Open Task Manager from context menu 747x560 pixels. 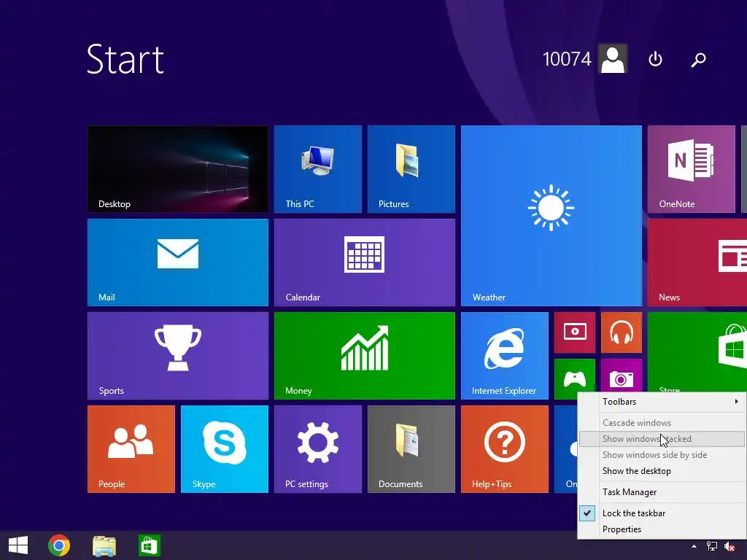[662, 492]
